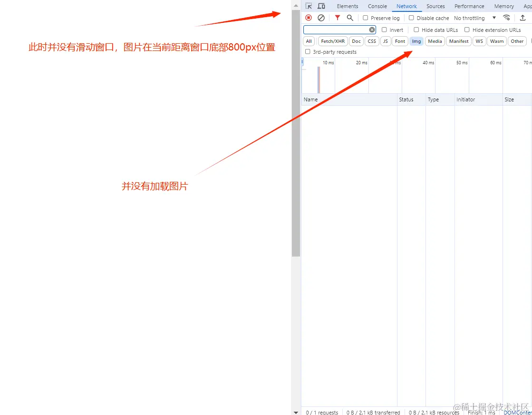Click the 60 ms timeline overview marker

496,62
